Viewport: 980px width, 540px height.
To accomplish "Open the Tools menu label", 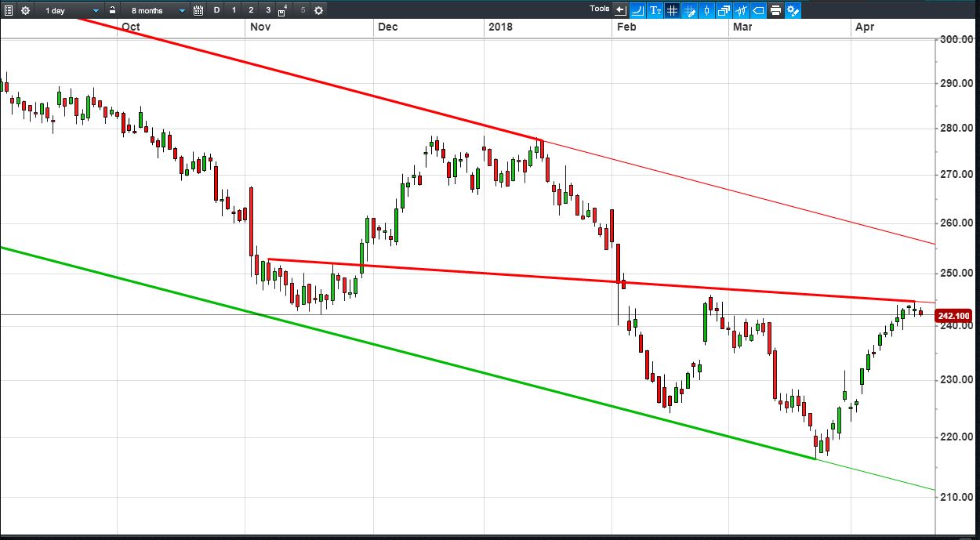I will click(600, 9).
